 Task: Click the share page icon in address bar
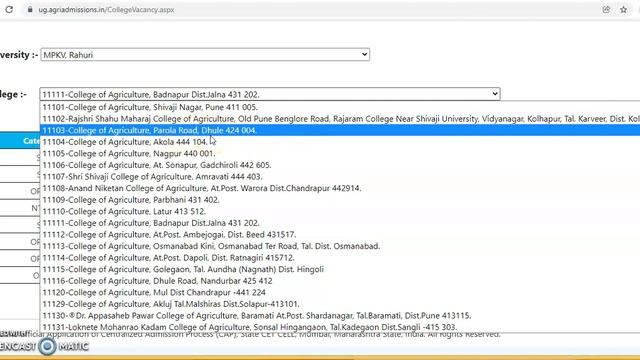click(x=606, y=9)
